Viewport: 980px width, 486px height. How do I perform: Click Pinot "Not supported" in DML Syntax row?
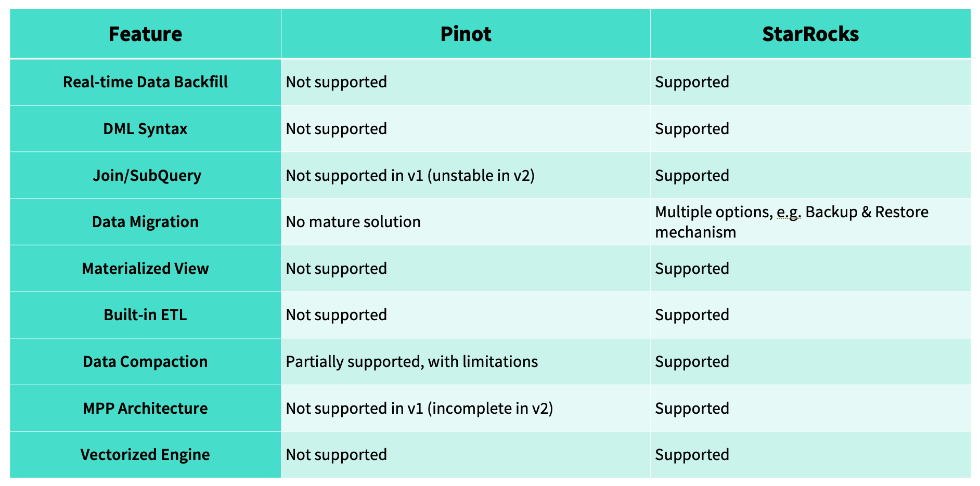click(x=336, y=129)
